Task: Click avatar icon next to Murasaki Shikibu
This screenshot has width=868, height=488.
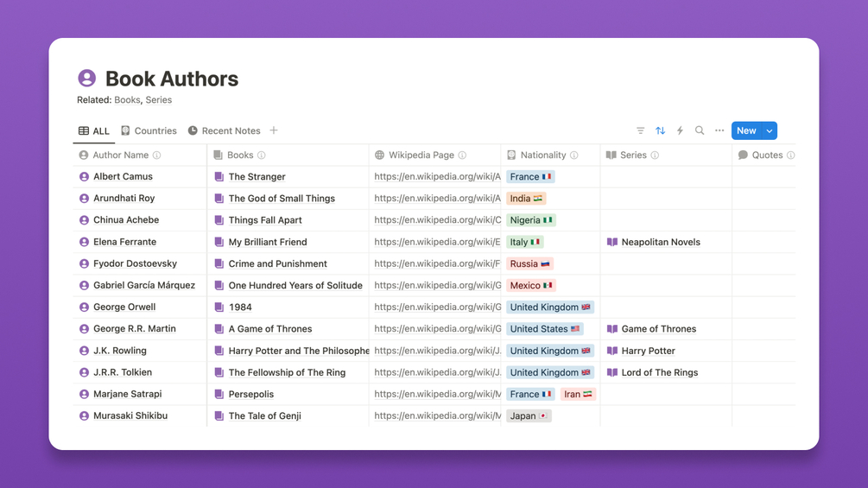Action: click(84, 416)
